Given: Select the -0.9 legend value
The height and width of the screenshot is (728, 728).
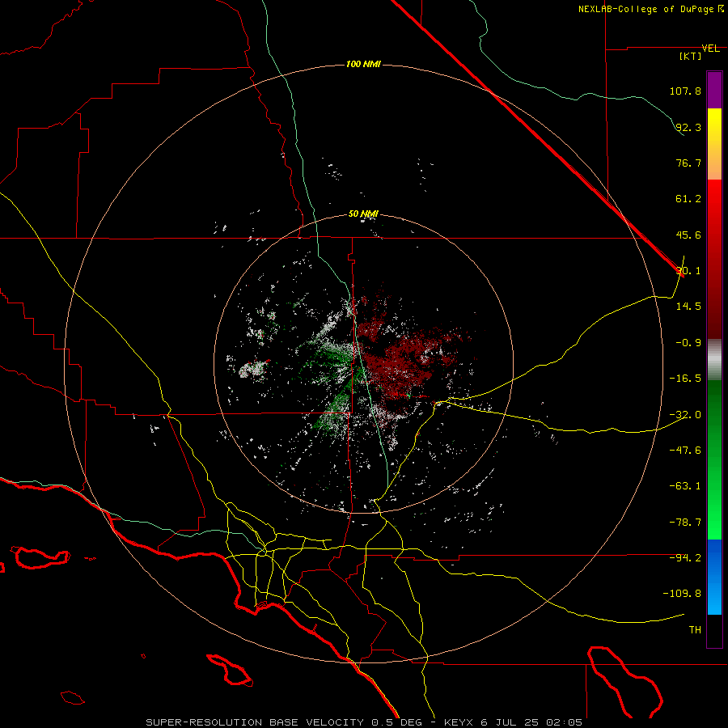Looking at the screenshot, I should pos(688,343).
